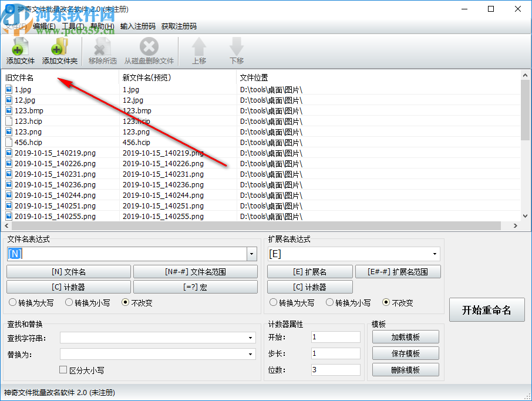The width and height of the screenshot is (532, 401).
Task: Select filename 'Convert to uppercase' radio
Action: point(12,302)
